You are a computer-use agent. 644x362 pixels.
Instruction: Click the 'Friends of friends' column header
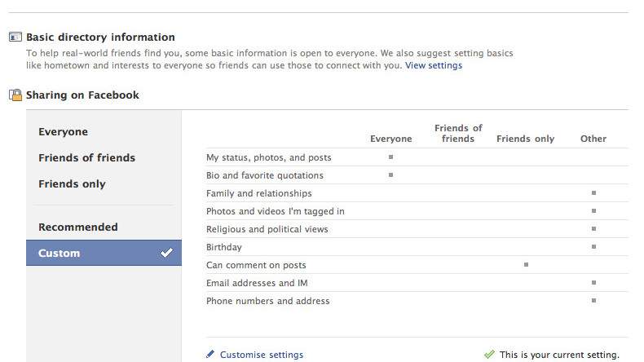[458, 134]
